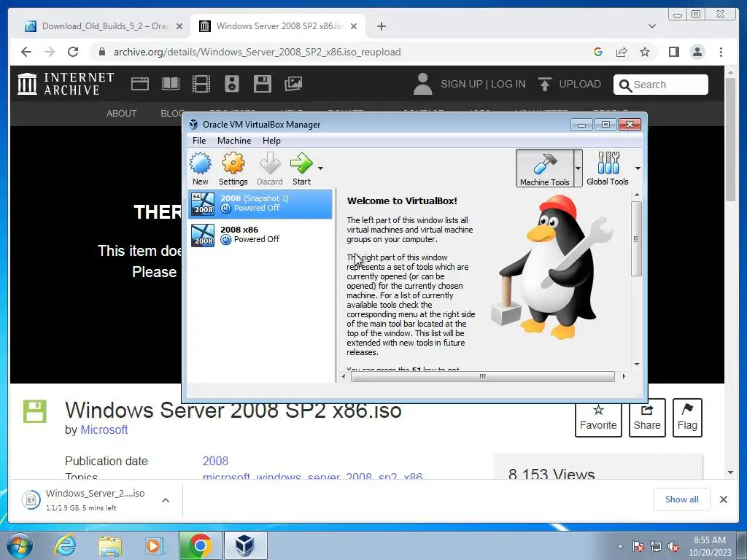The width and height of the screenshot is (747, 560).
Task: Click the VirtualBox vertical scrollbar thumb
Action: (636, 238)
